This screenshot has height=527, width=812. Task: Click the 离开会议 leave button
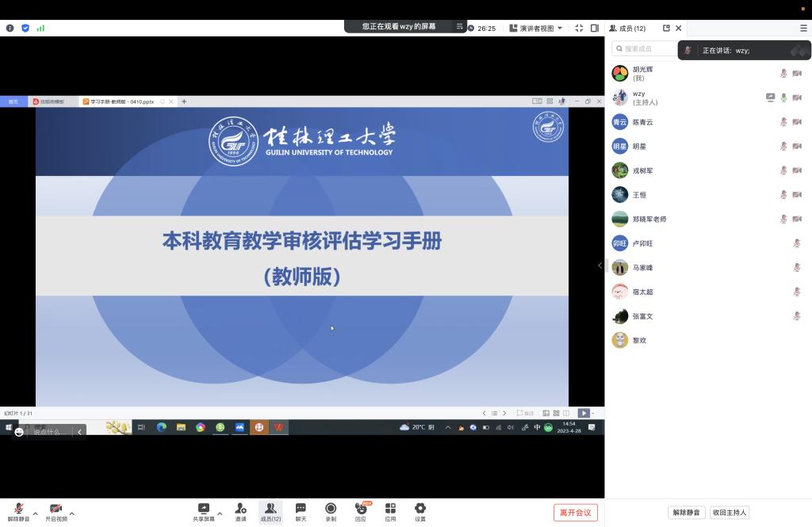[x=575, y=513]
